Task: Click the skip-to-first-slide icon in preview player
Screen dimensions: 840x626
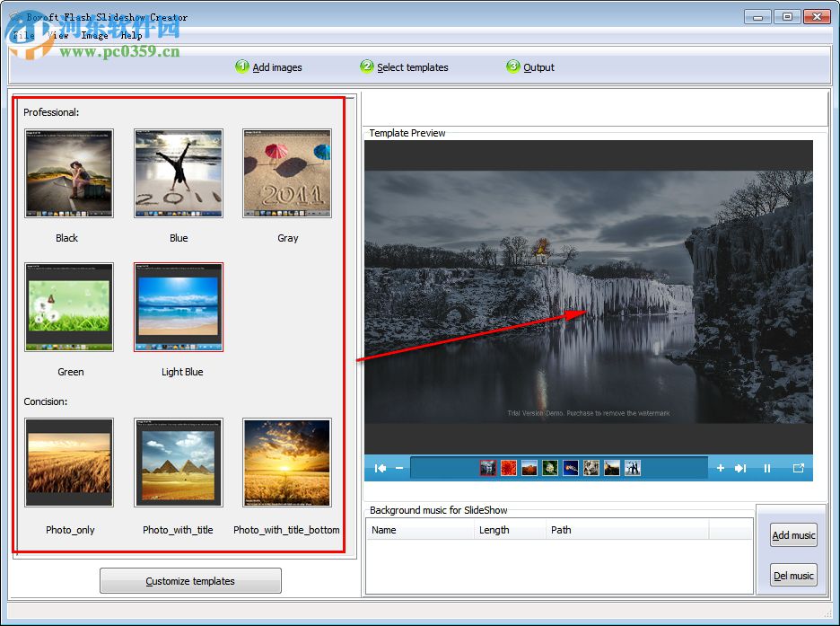Action: (x=381, y=468)
